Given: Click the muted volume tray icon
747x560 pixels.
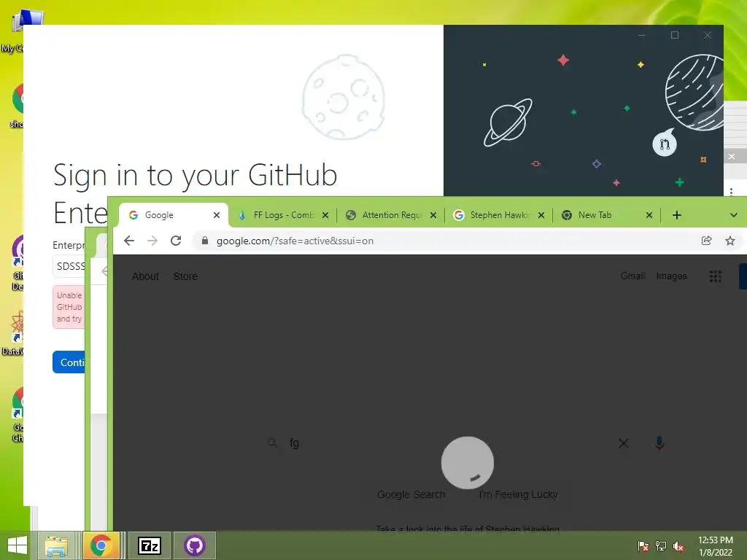Looking at the screenshot, I should (678, 546).
